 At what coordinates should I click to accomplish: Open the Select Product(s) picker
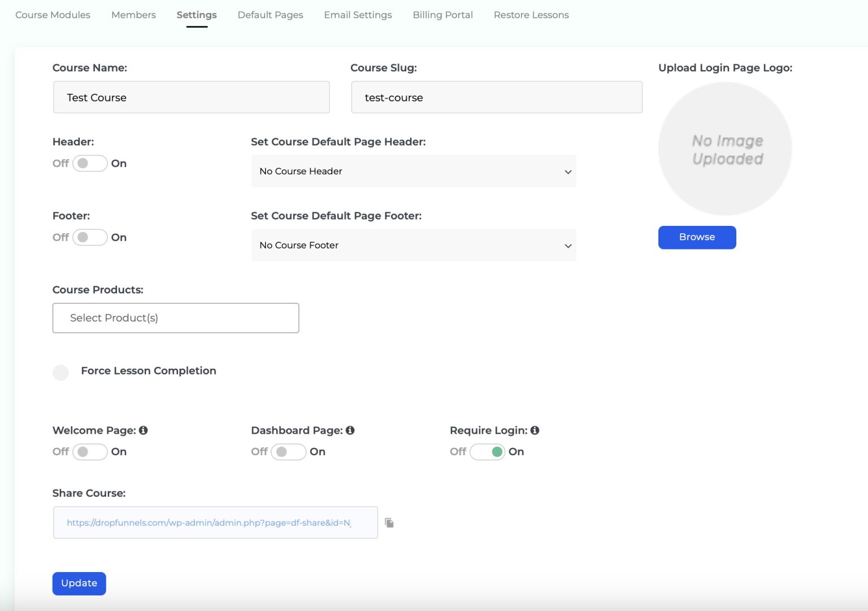coord(175,318)
